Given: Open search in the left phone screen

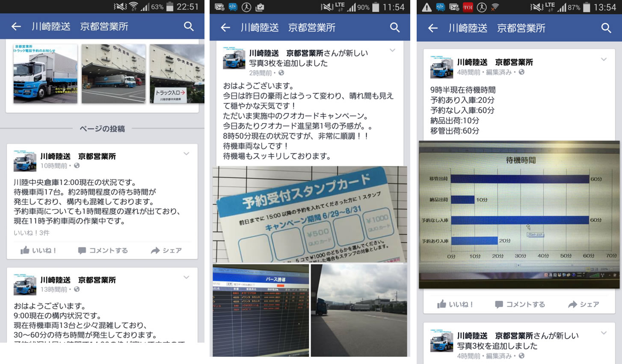Looking at the screenshot, I should coord(189,26).
